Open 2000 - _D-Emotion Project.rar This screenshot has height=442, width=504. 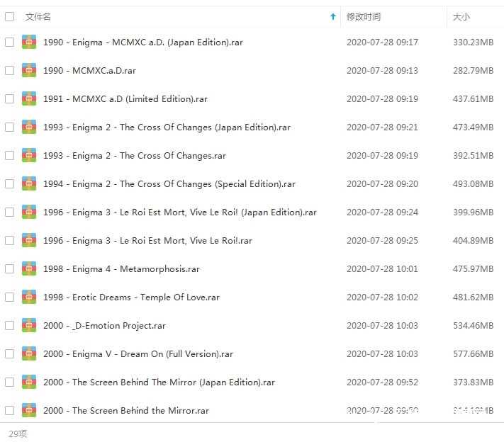click(104, 325)
